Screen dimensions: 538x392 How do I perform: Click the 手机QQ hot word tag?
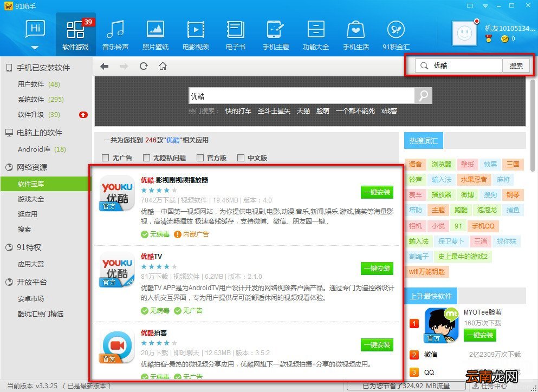483,226
